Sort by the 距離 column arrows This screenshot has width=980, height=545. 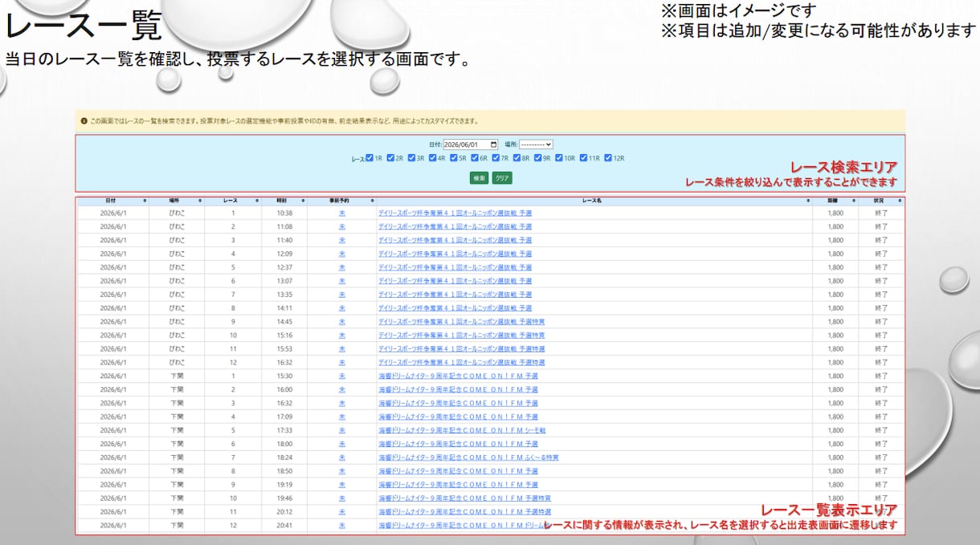pyautogui.click(x=853, y=201)
